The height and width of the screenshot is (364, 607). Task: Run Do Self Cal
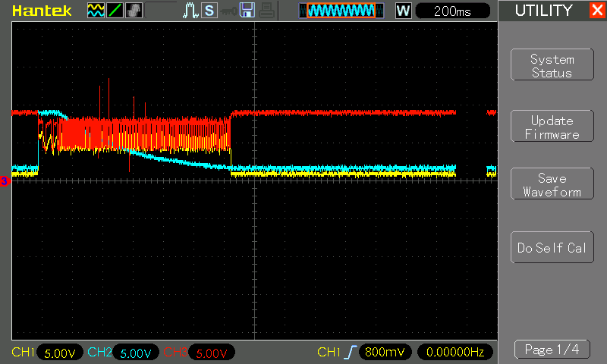point(552,248)
